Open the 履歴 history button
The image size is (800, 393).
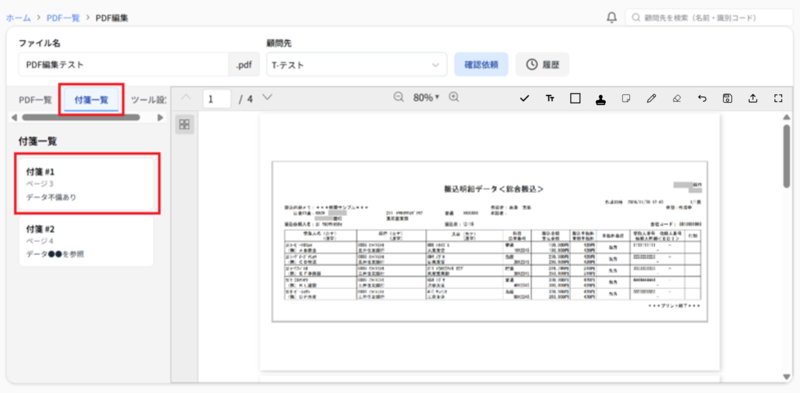point(542,65)
